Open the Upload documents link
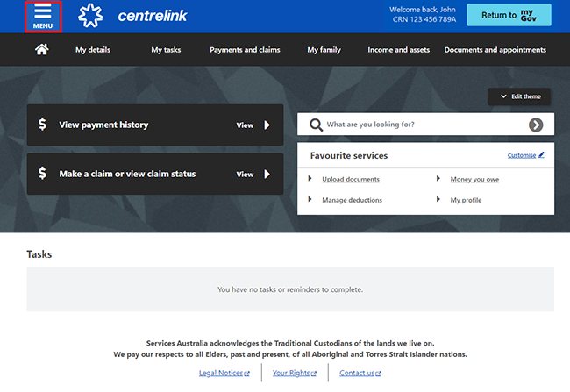 coord(351,179)
